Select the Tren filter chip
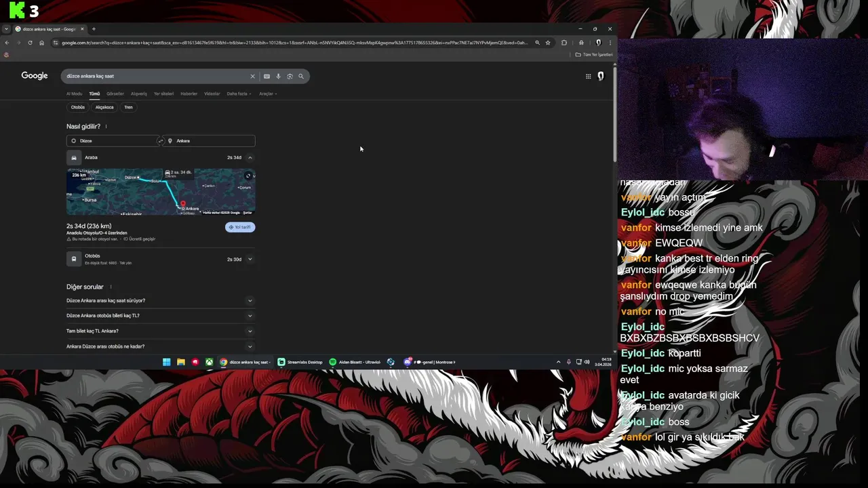Image resolution: width=868 pixels, height=488 pixels. (x=128, y=107)
